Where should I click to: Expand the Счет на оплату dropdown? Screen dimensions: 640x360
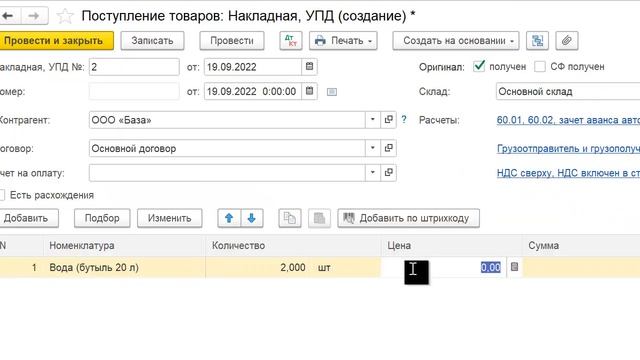[x=373, y=173]
